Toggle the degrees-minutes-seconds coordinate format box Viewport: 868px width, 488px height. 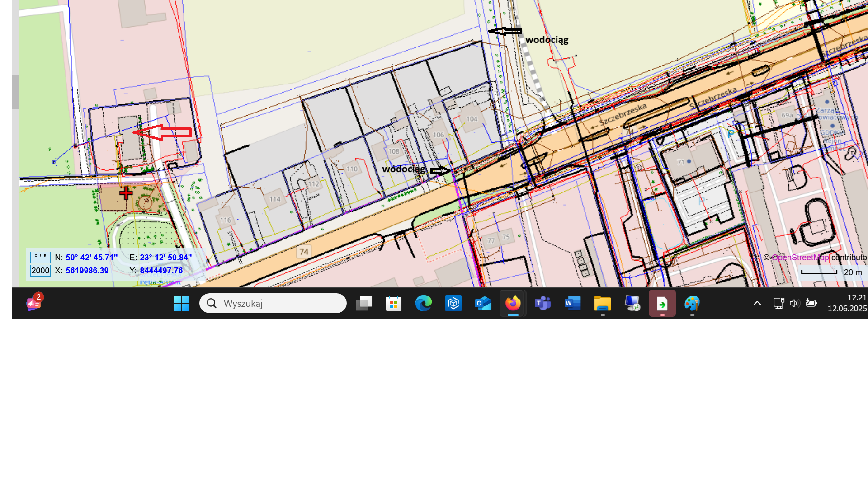coord(40,258)
